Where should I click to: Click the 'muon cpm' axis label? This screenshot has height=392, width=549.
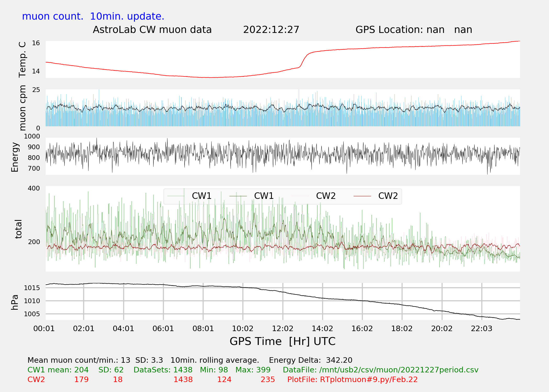(22, 108)
